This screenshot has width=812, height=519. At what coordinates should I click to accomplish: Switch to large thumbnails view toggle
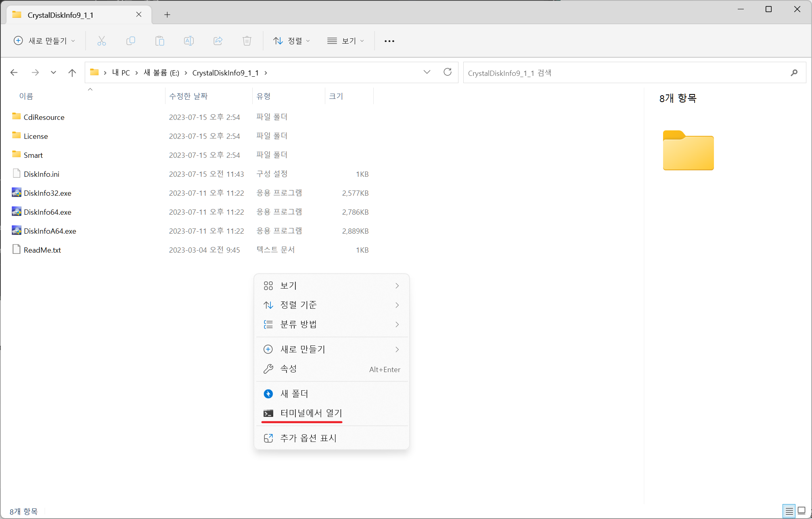tap(802, 511)
